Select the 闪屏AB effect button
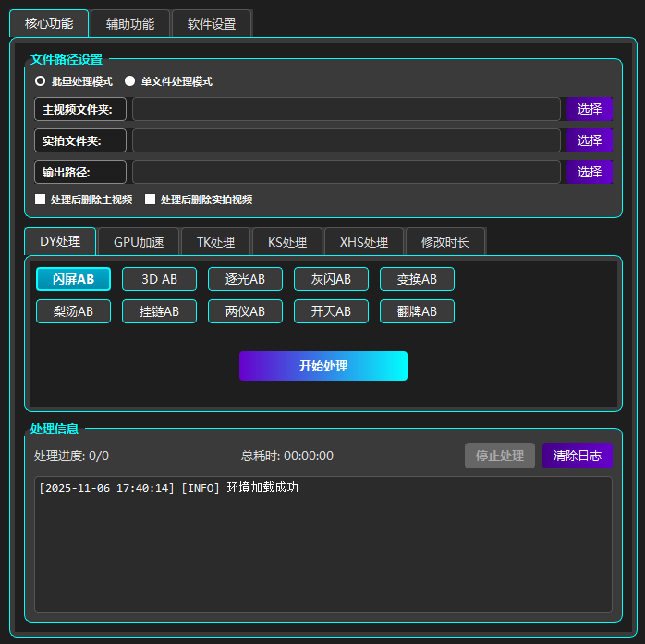 73,279
